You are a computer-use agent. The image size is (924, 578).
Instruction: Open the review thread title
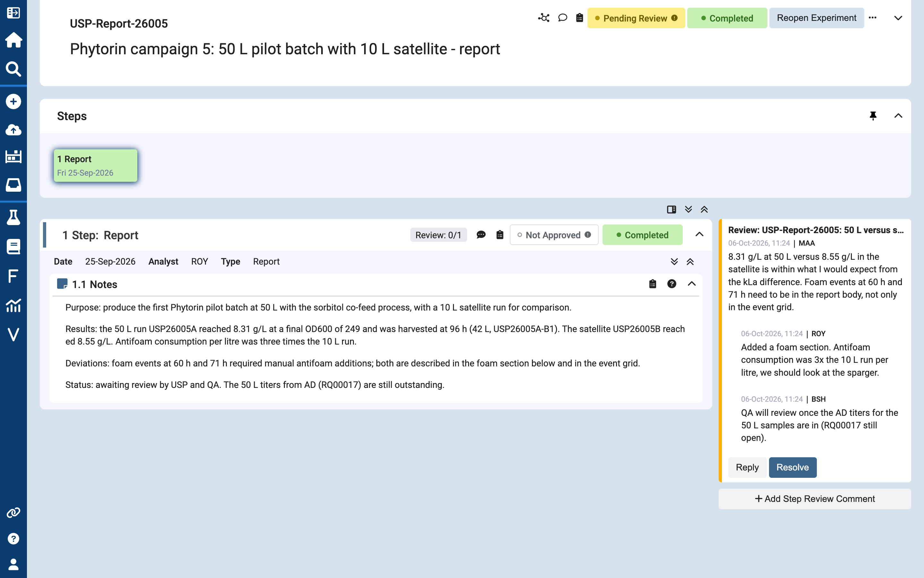tap(816, 230)
